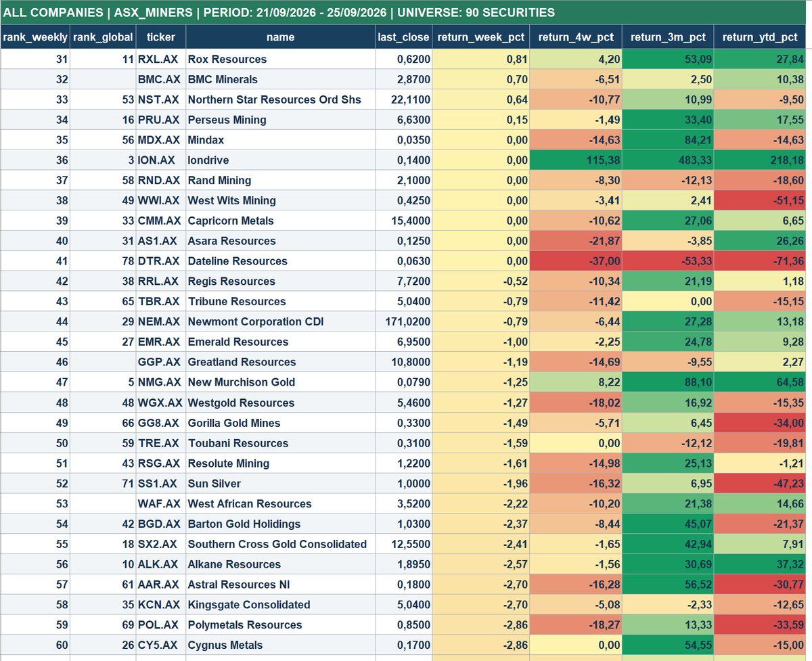Select the Toubani Resources name cell
The image size is (812, 661).
pyautogui.click(x=280, y=443)
